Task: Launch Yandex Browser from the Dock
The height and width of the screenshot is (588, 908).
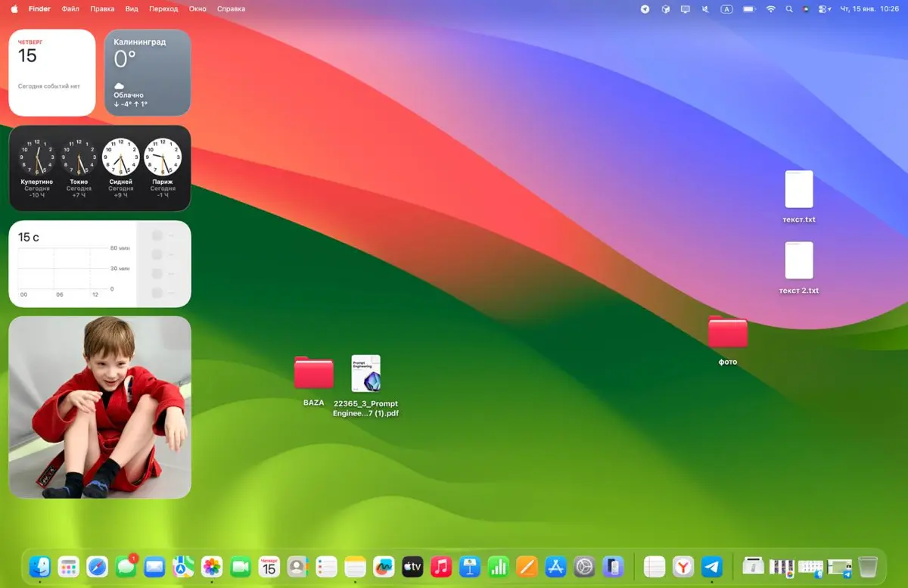Action: pyautogui.click(x=683, y=566)
